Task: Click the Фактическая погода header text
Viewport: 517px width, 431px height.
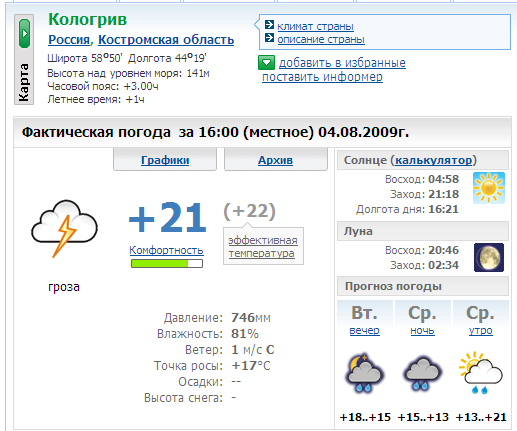Action: (215, 132)
